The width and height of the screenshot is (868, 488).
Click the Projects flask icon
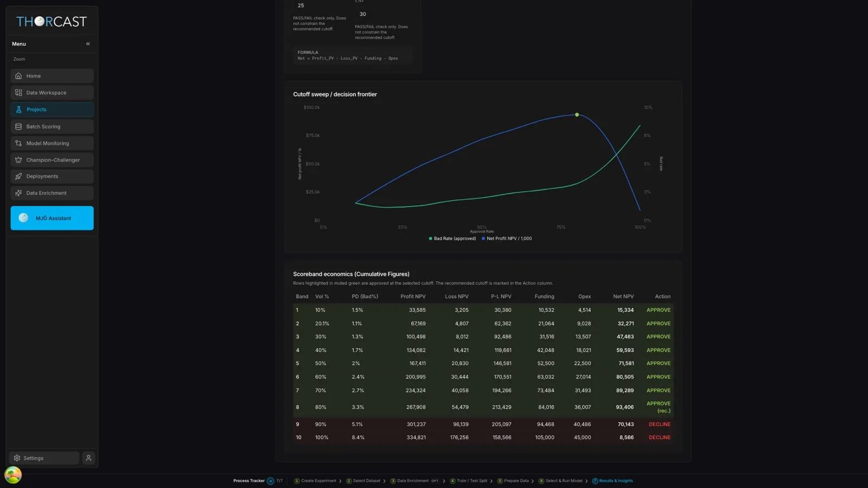coord(18,110)
